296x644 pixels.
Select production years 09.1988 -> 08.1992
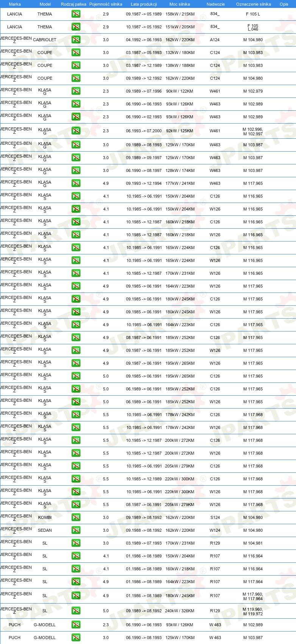[x=144, y=530]
